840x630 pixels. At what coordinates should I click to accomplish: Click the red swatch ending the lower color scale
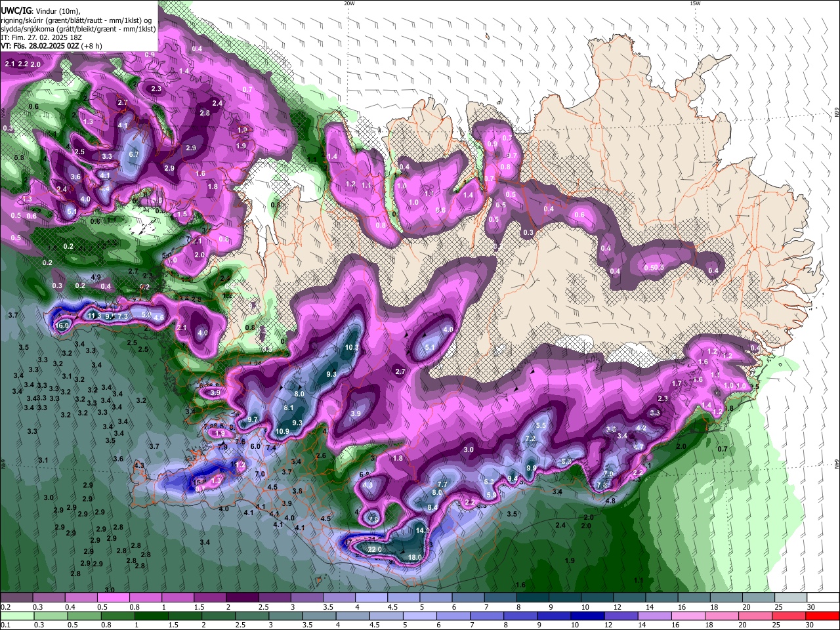(x=823, y=616)
